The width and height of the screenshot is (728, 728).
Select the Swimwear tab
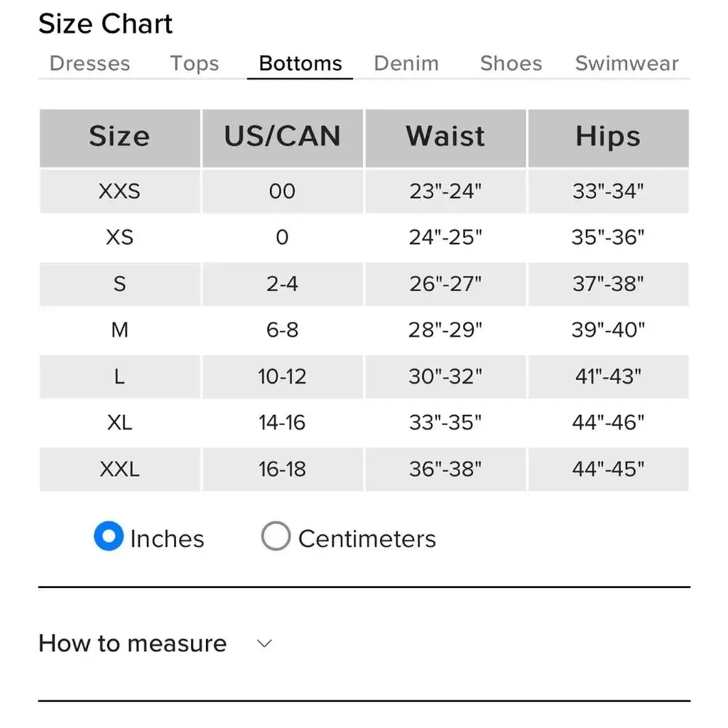[x=627, y=63]
